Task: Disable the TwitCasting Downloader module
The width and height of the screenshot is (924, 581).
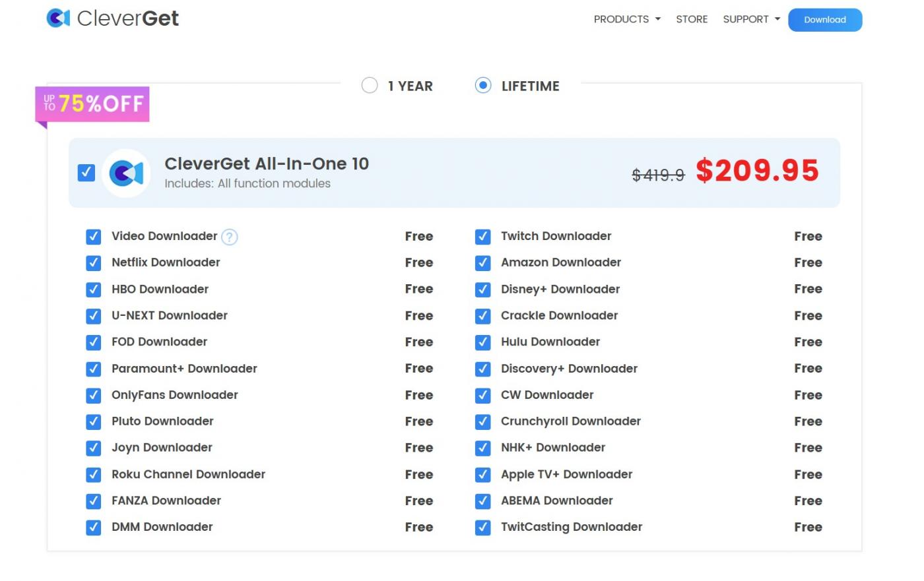Action: (482, 527)
